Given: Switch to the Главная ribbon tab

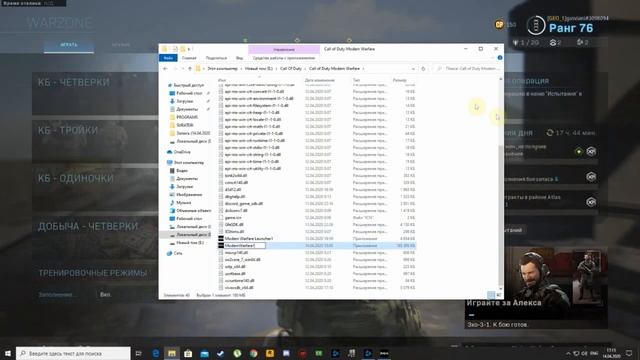Looking at the screenshot, I should click(189, 58).
